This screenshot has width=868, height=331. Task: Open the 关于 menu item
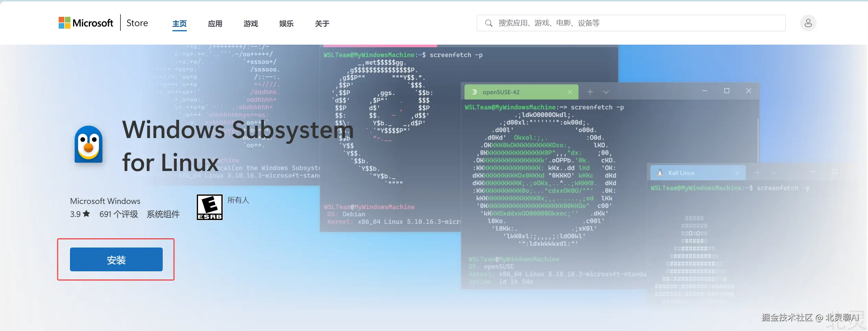pos(322,23)
